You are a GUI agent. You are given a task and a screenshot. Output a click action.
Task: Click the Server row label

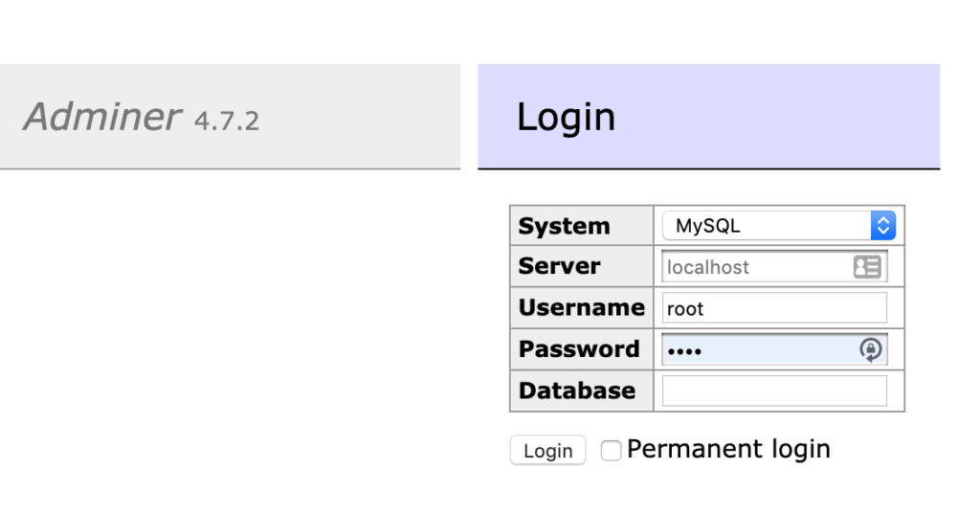[x=559, y=265]
